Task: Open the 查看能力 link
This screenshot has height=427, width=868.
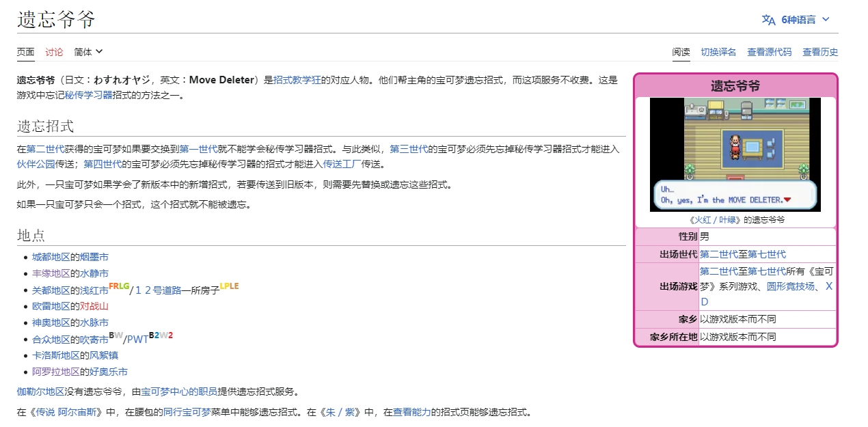Action: 411,412
